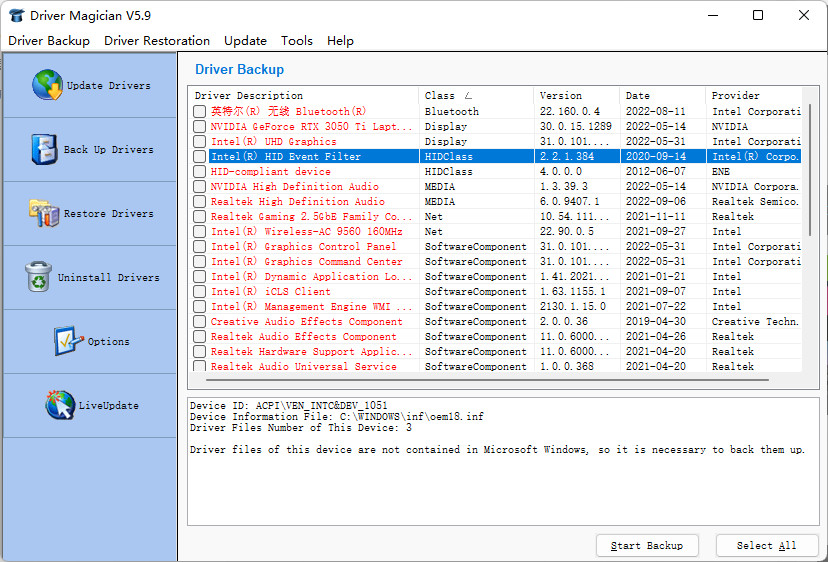The image size is (828, 562).
Task: Sort by the Version column header
Action: point(577,96)
